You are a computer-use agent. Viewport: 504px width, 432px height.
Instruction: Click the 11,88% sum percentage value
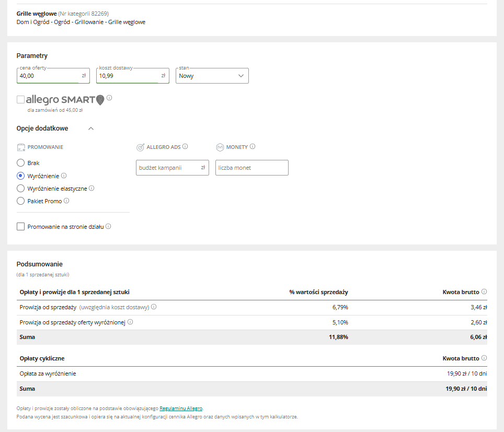point(338,337)
